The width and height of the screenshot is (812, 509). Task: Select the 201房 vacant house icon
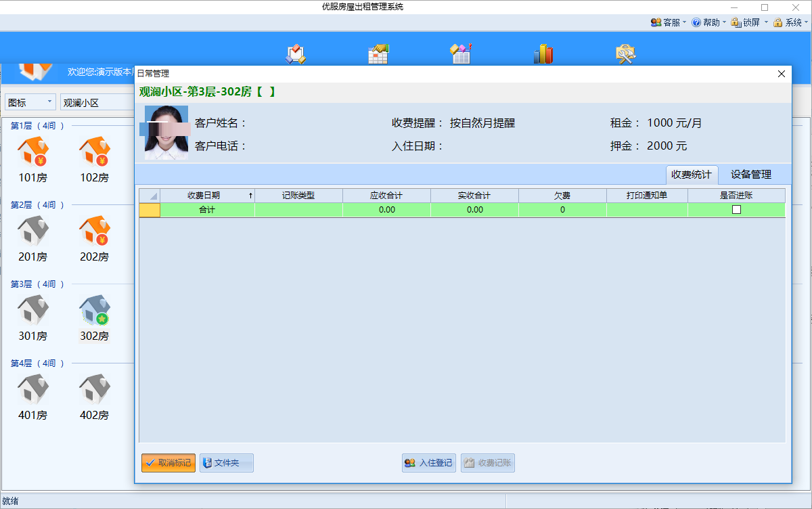tap(32, 231)
